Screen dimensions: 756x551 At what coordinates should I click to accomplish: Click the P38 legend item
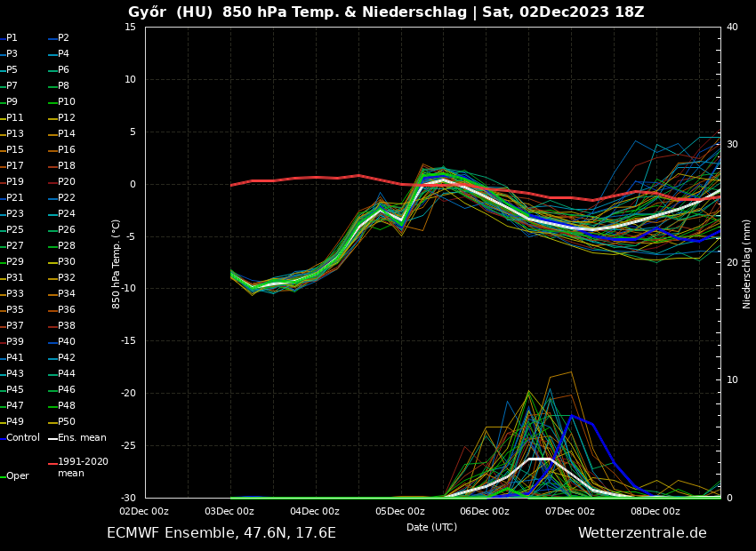click(67, 326)
